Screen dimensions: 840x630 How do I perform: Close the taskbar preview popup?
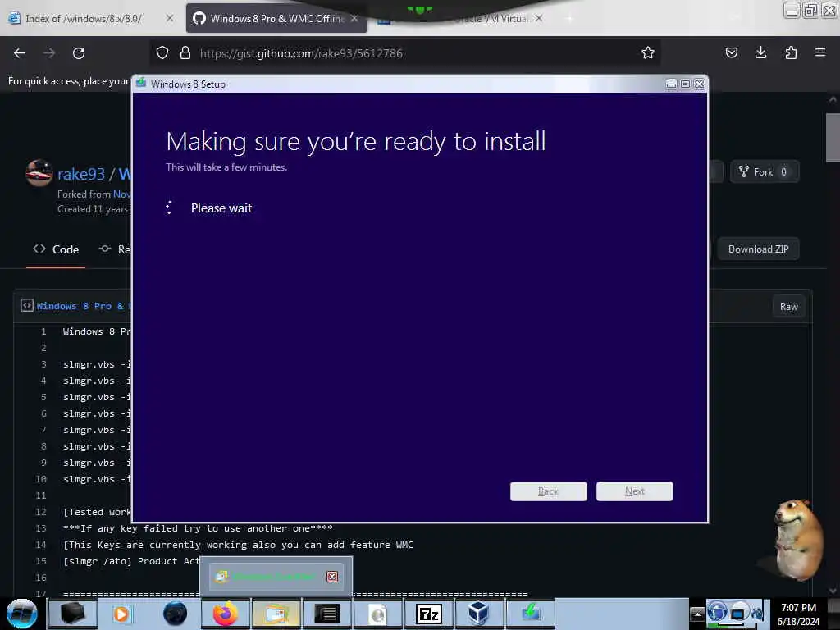[x=332, y=577]
